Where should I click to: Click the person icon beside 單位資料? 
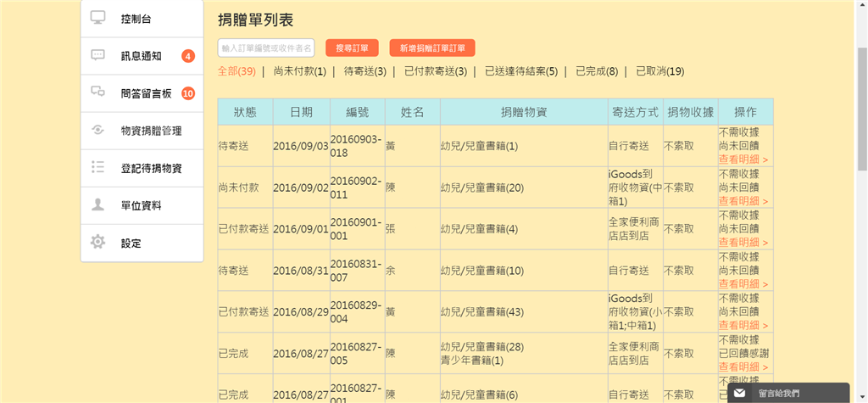tap(98, 205)
